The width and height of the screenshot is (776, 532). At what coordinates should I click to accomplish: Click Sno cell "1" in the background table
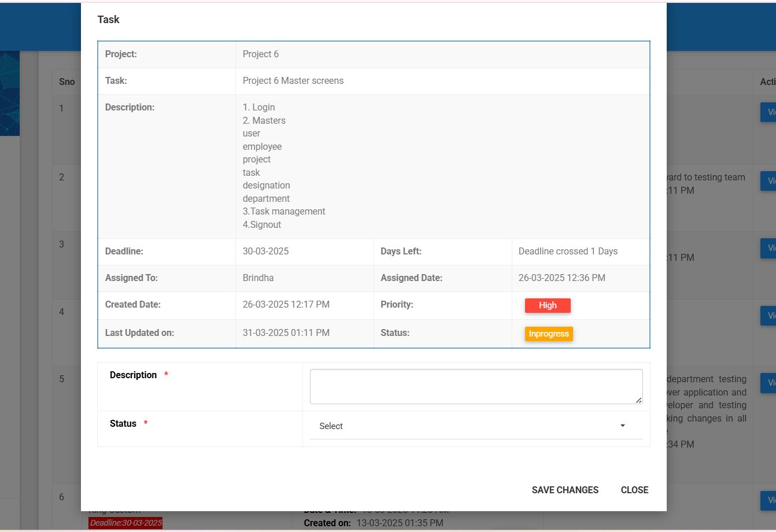coord(61,109)
